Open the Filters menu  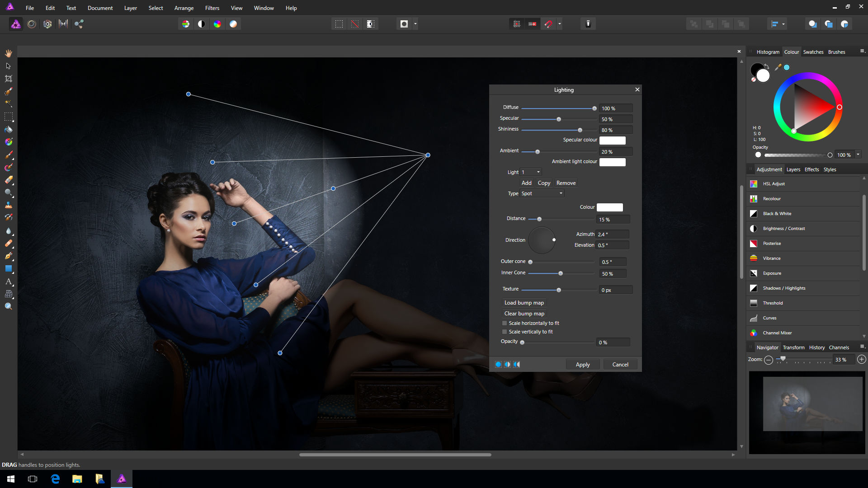tap(212, 8)
